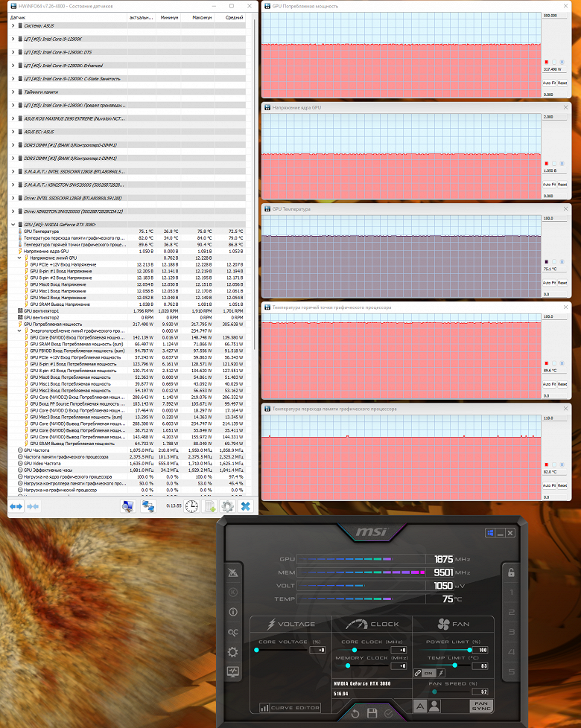581x728 pixels.
Task: Expand the Тайминги памяти sensor group
Action: 13,92
